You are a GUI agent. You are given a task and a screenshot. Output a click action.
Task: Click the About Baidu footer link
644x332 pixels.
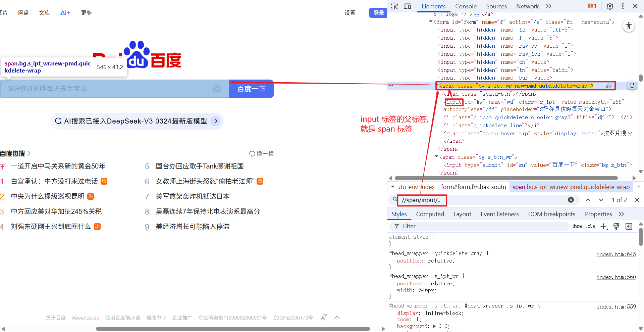click(x=85, y=318)
